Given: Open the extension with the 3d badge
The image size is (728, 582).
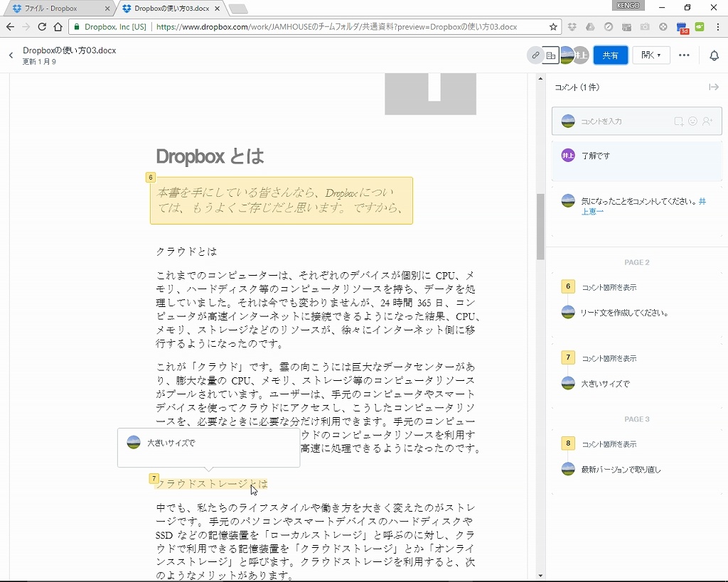Looking at the screenshot, I should tap(682, 28).
